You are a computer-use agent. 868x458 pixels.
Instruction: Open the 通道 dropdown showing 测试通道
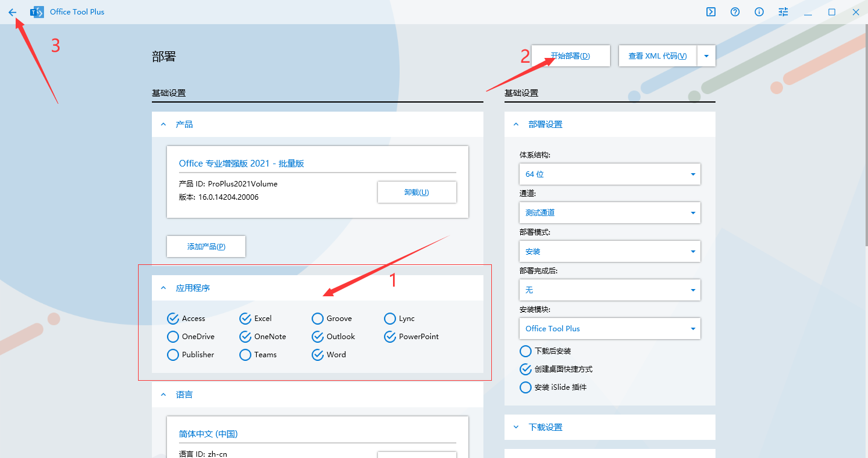click(x=609, y=212)
